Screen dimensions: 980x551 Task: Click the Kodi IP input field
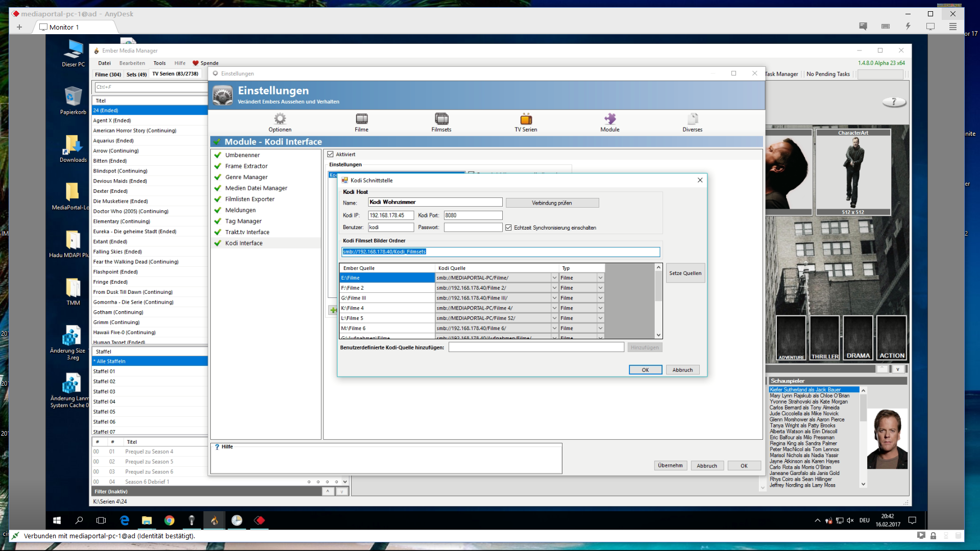[x=390, y=215]
